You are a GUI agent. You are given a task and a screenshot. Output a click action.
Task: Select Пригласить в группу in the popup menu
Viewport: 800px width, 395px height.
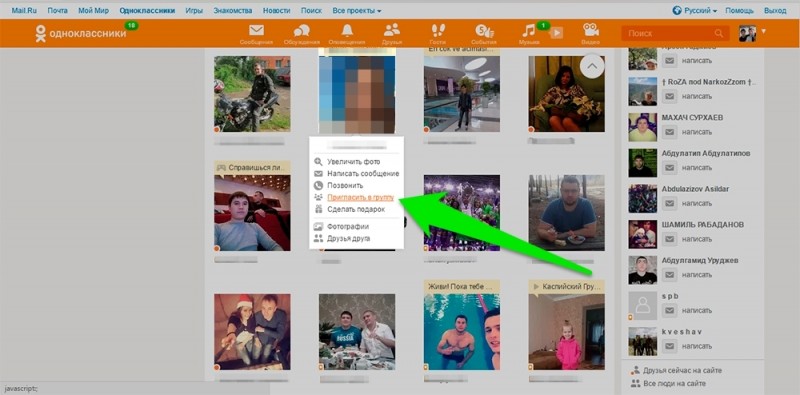click(x=361, y=197)
